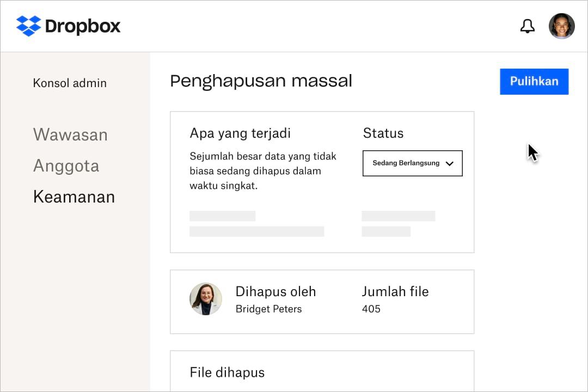This screenshot has width=588, height=392.
Task: Click the Apa yang terjadi card
Action: click(240, 133)
